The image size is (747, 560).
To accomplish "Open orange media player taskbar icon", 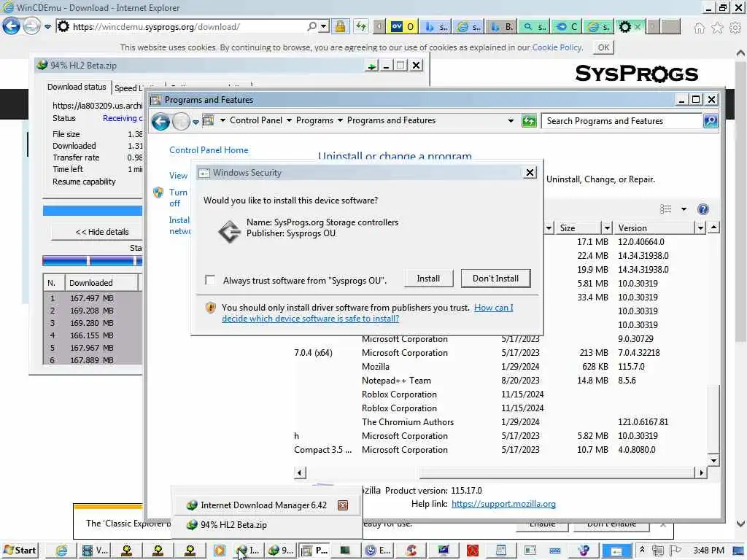I will tap(219, 551).
